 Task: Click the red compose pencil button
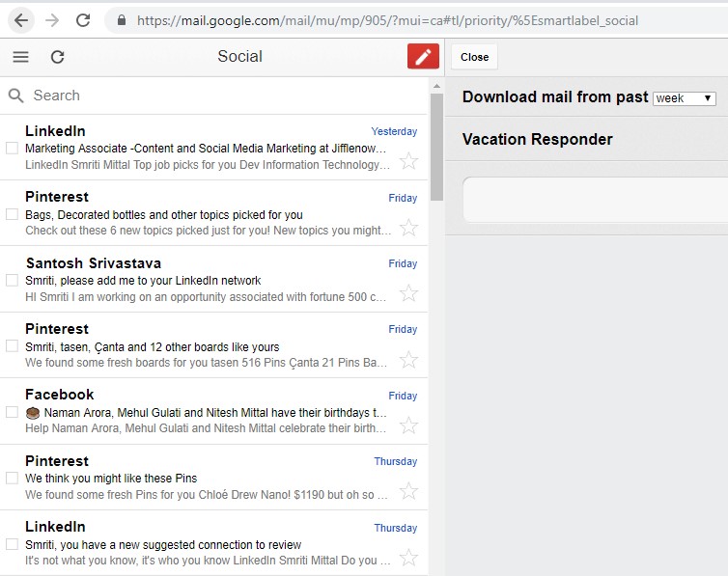[423, 57]
